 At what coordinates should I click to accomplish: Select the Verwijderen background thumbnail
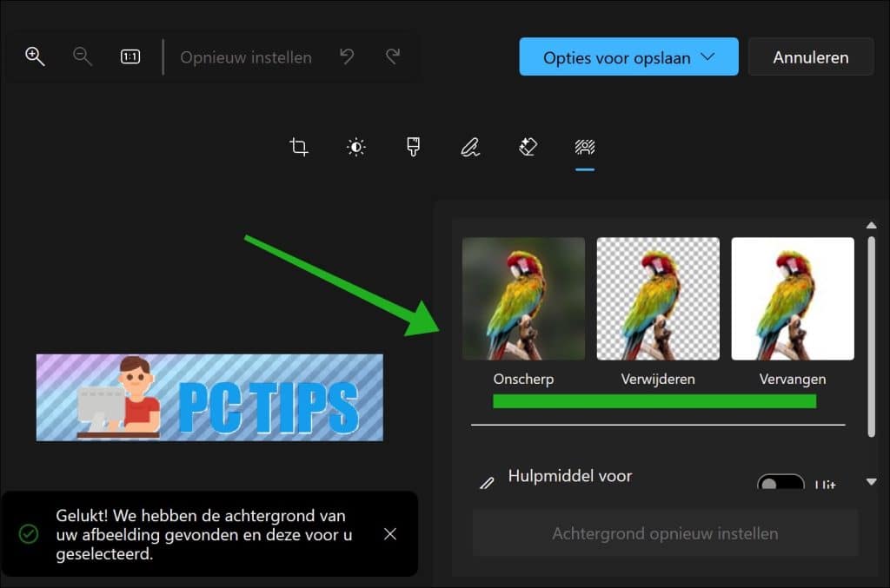click(658, 299)
